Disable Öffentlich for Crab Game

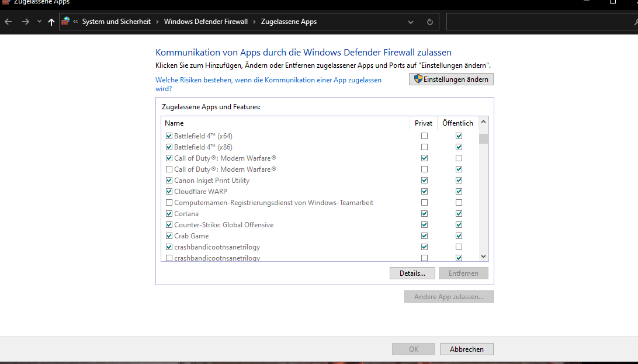click(x=459, y=236)
